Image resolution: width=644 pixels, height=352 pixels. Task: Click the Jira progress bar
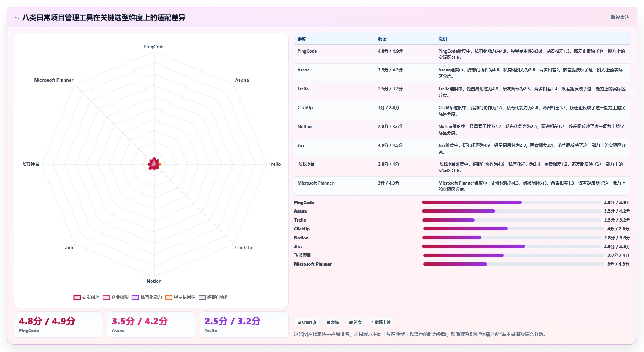[512, 246]
